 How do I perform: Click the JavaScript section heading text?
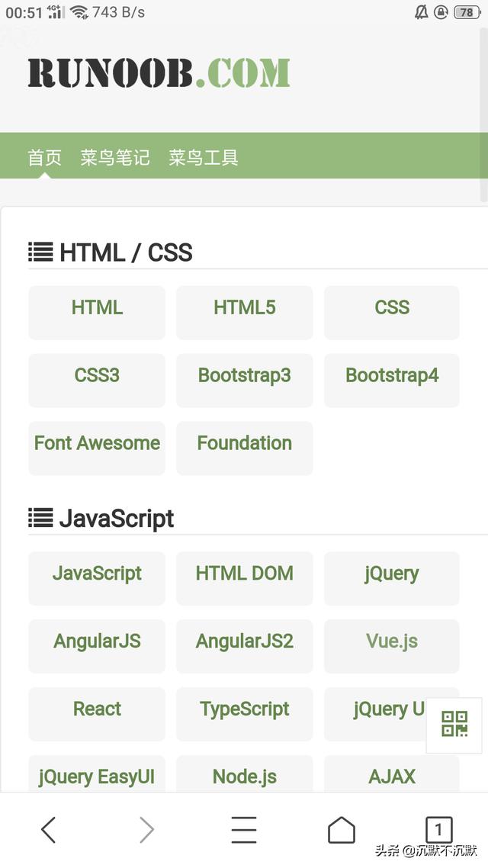(117, 519)
